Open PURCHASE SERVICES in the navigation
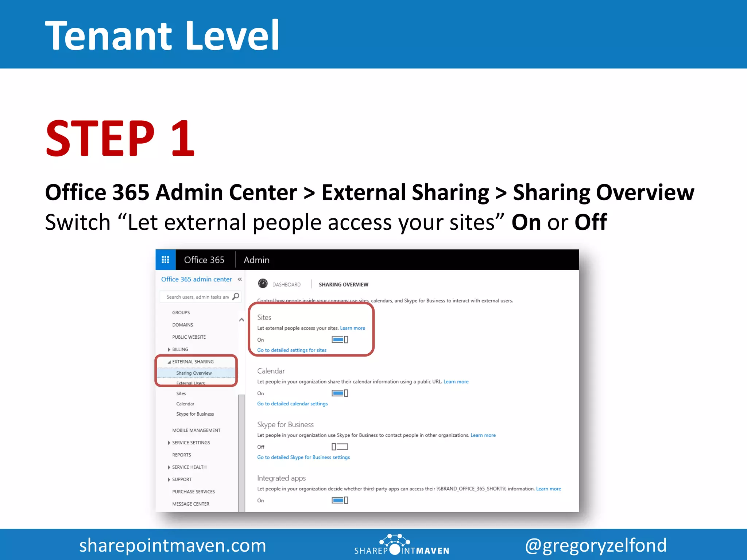747x560 pixels. click(194, 492)
